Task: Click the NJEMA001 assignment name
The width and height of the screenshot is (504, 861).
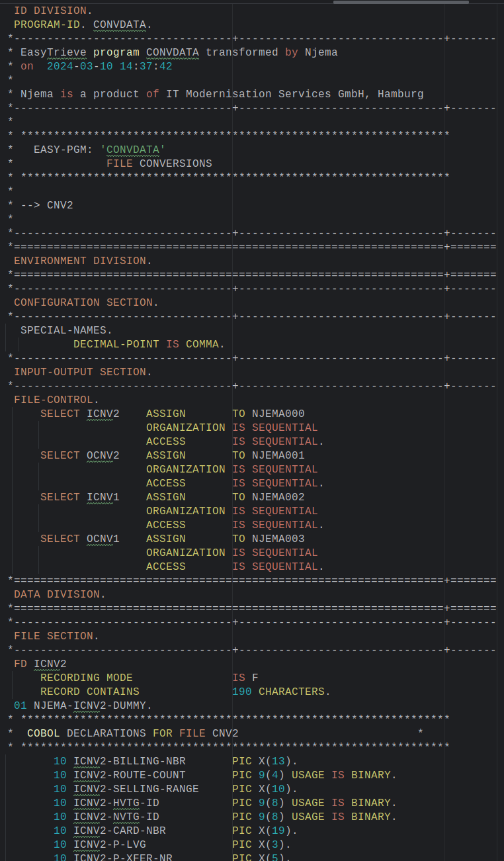Action: 278,455
